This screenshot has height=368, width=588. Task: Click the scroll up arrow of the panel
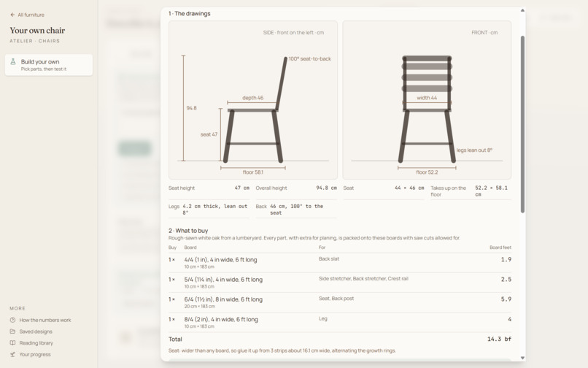(x=522, y=10)
